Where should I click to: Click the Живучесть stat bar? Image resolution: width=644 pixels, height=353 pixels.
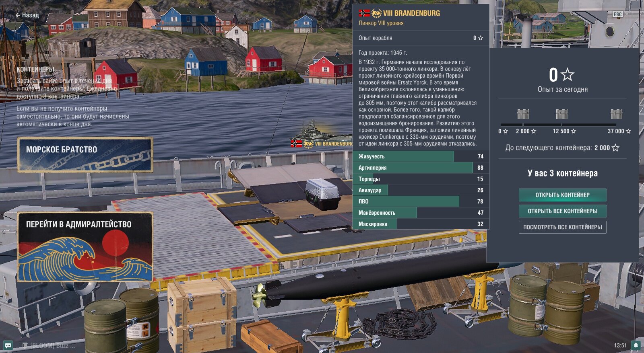point(421,156)
